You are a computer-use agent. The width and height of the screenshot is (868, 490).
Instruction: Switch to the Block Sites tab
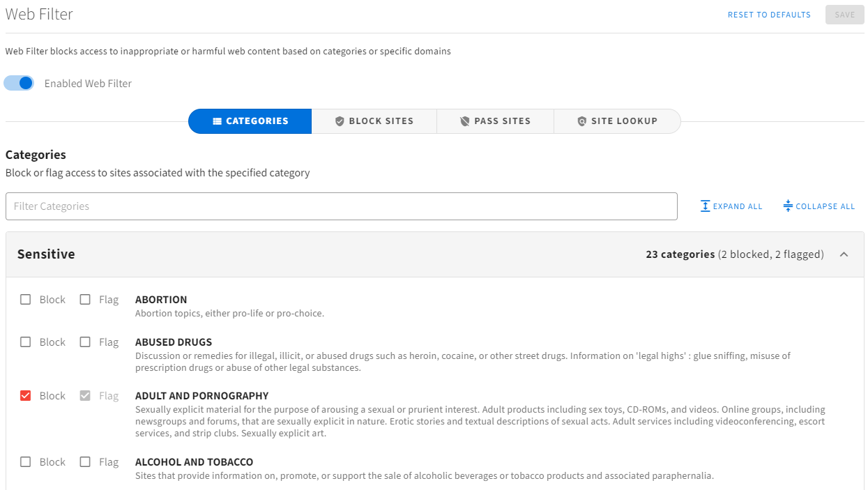tap(374, 121)
